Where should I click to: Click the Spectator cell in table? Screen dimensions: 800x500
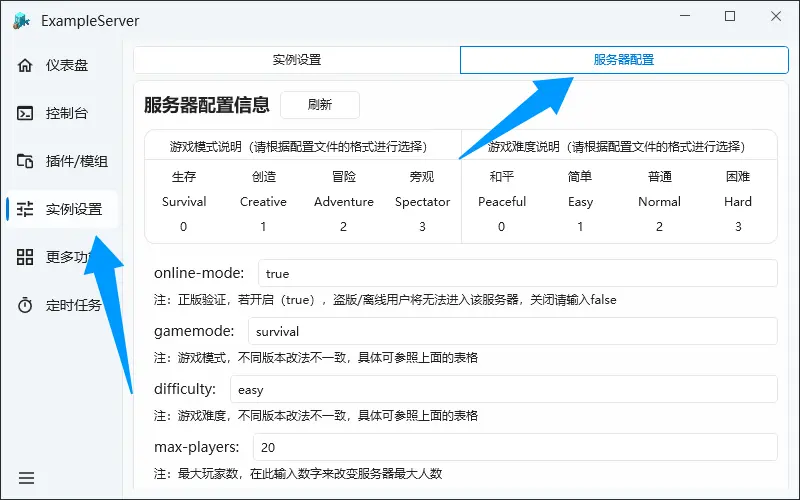pyautogui.click(x=422, y=202)
